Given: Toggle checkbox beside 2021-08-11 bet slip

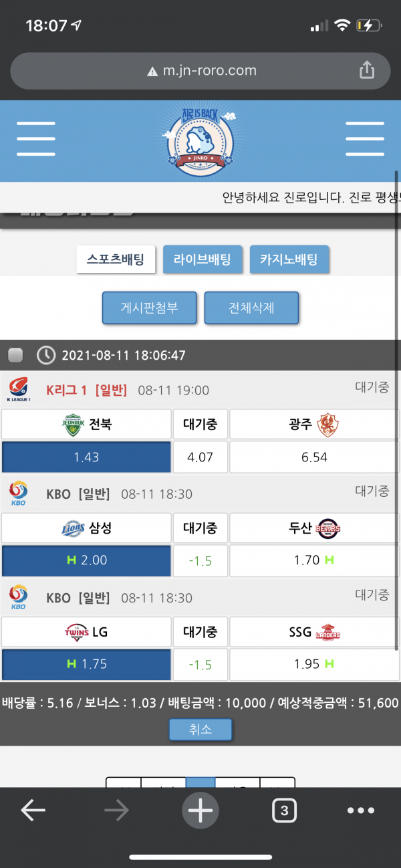Looking at the screenshot, I should pyautogui.click(x=15, y=355).
